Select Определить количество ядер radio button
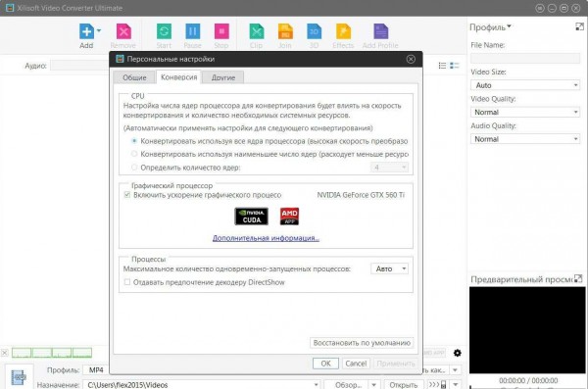This screenshot has height=389, width=588. (134, 168)
